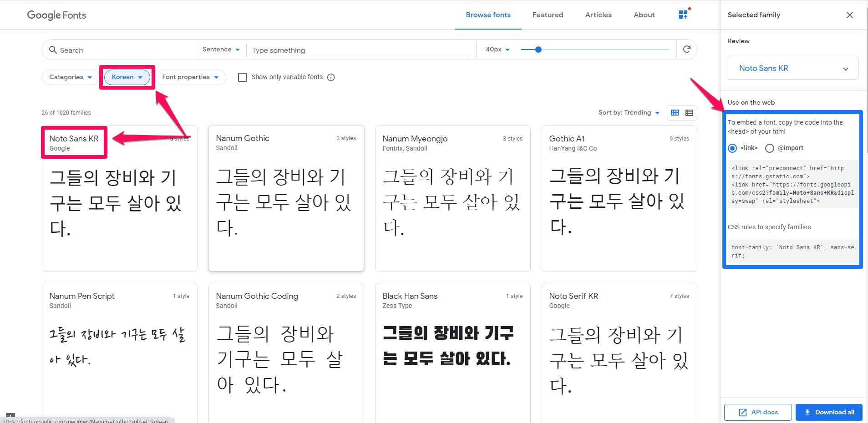Click the search magnifier icon
868x423 pixels.
[x=53, y=50]
